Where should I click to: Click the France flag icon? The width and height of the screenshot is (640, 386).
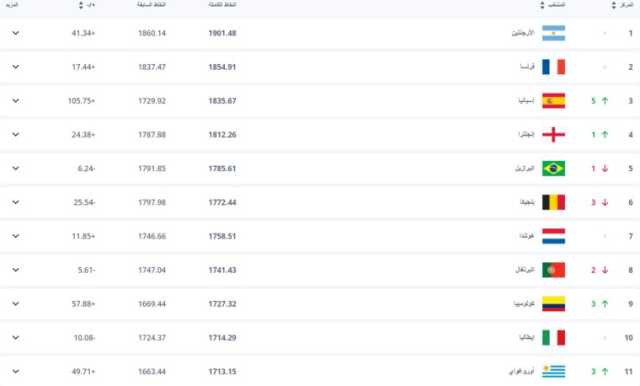[x=553, y=67]
